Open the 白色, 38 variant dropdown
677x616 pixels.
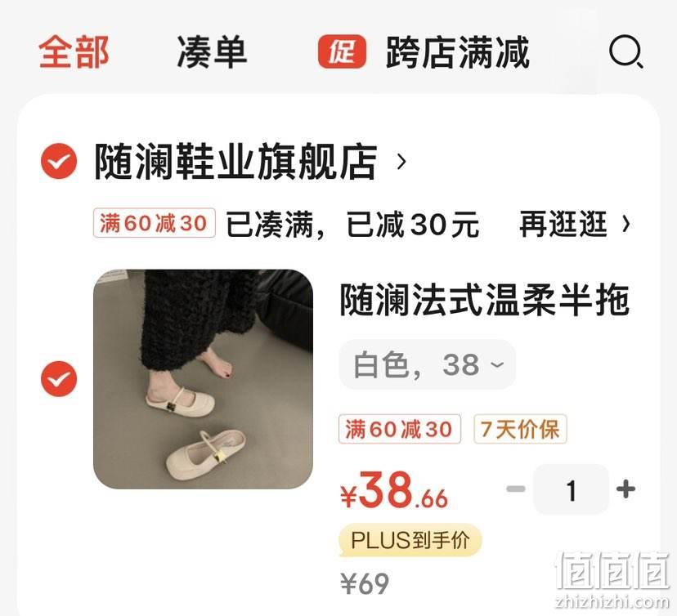(x=428, y=364)
